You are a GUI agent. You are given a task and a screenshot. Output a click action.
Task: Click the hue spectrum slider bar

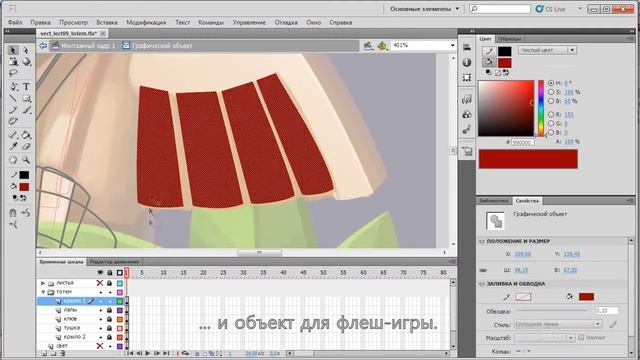(x=541, y=108)
